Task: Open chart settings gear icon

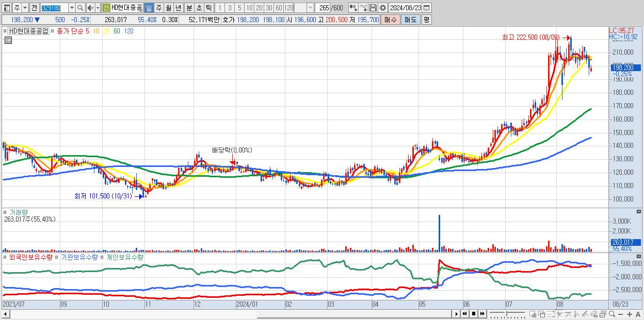Action: (x=382, y=8)
